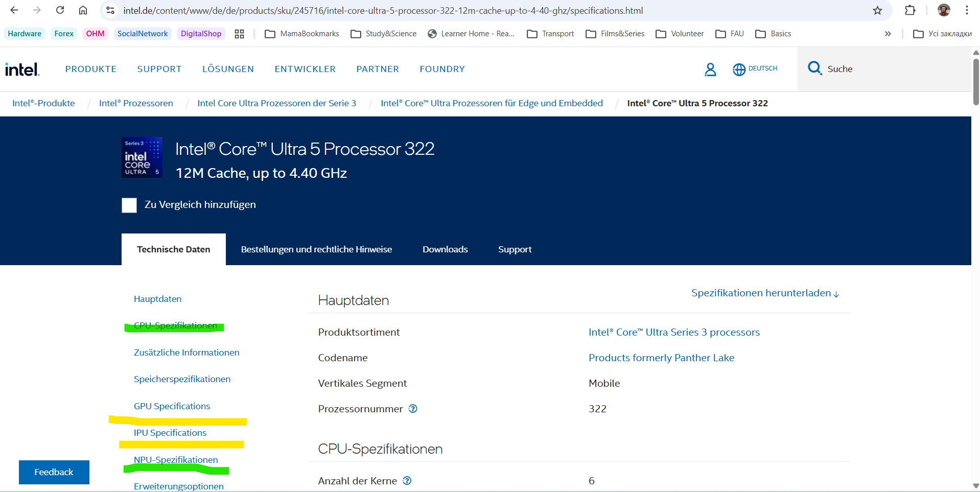Screen dimensions: 980x492
Task: Bookmark this page with star icon
Action: pos(877,10)
